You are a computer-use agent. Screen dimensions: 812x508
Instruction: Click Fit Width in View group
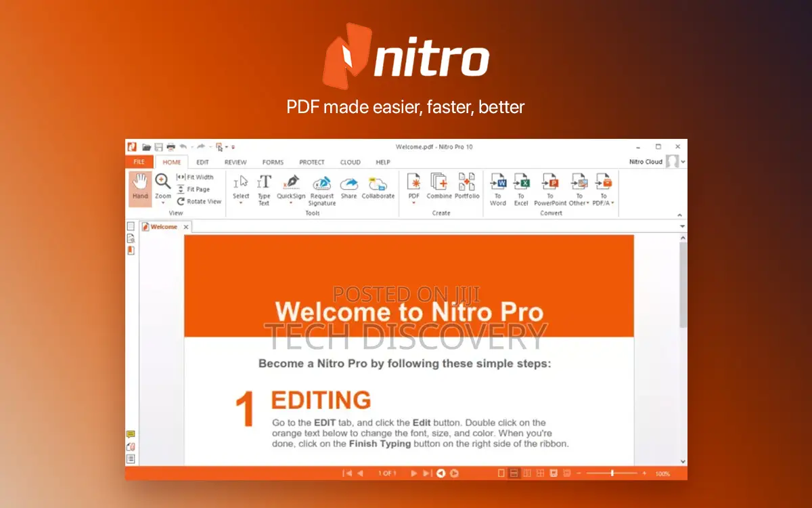coord(195,177)
